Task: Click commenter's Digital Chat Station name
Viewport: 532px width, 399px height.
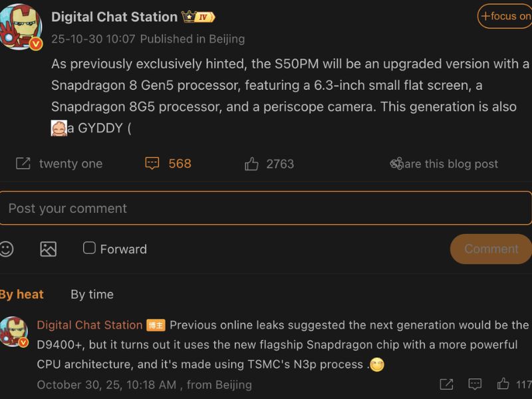Action: [x=90, y=325]
